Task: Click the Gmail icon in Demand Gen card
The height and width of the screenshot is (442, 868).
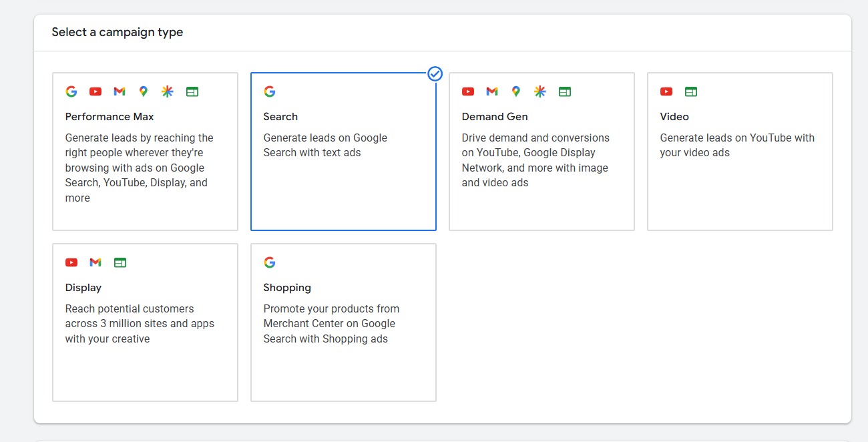Action: coord(492,91)
